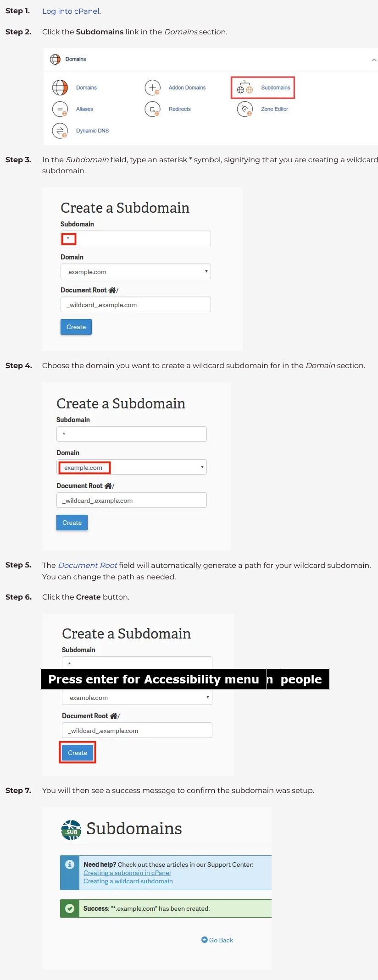Open the Log into cPanel link
378x980 pixels.
click(x=70, y=11)
